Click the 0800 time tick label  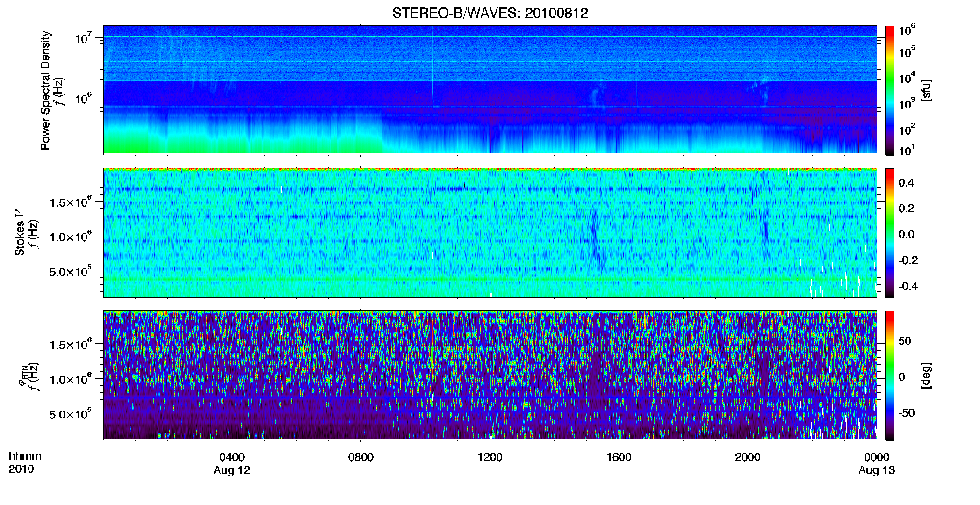[x=360, y=457]
